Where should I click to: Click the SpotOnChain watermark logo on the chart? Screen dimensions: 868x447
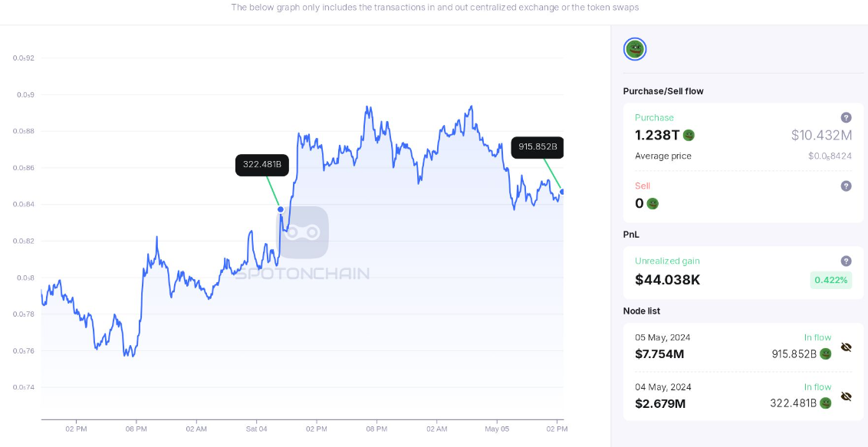303,233
